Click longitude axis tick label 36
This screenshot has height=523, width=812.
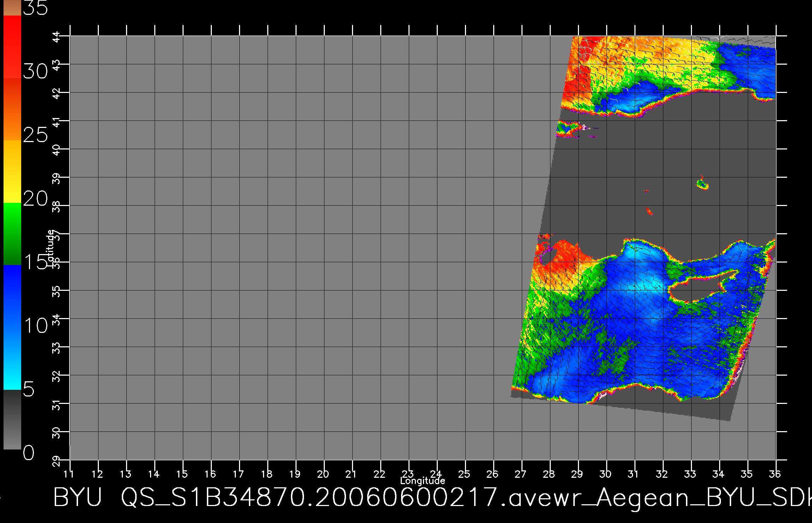coord(775,474)
